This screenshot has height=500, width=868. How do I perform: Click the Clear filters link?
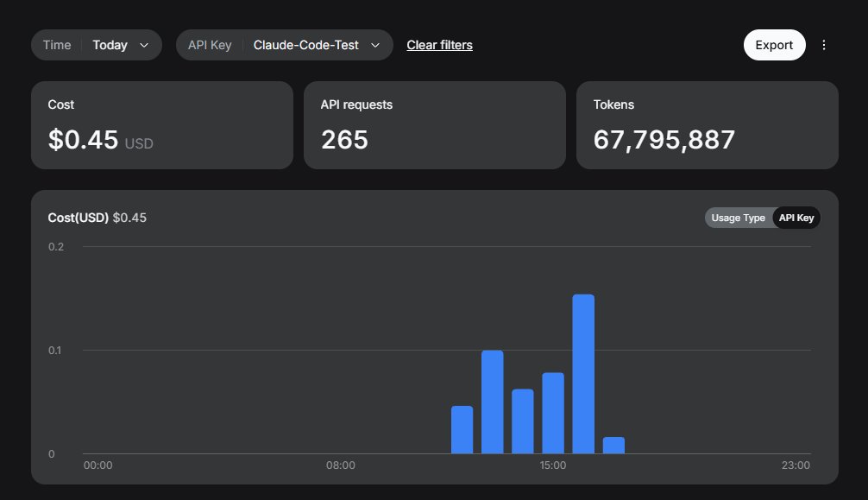coord(439,45)
